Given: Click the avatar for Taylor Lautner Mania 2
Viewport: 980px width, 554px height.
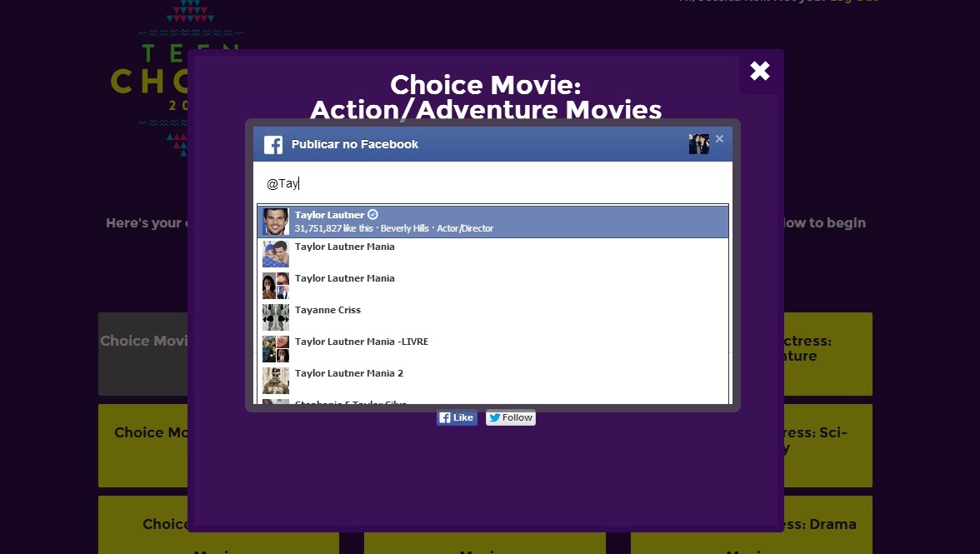Looking at the screenshot, I should click(276, 381).
